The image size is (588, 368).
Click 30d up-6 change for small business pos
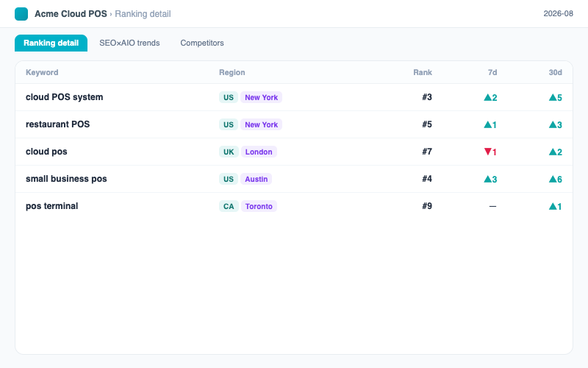[556, 179]
